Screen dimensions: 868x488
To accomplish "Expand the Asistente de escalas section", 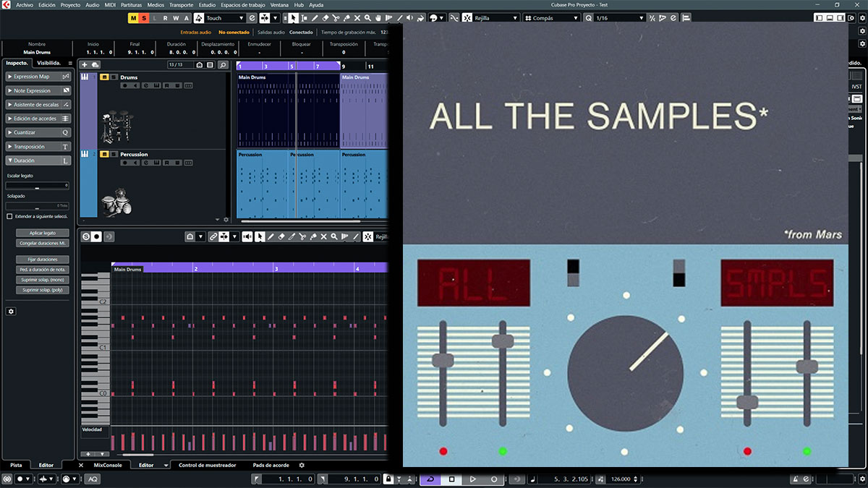I will pos(38,105).
